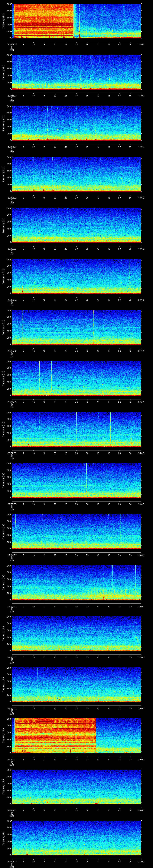Screen dimensions: 153x868
Task: Click the 22:19:00 start time label
Action: pos(12,300)
